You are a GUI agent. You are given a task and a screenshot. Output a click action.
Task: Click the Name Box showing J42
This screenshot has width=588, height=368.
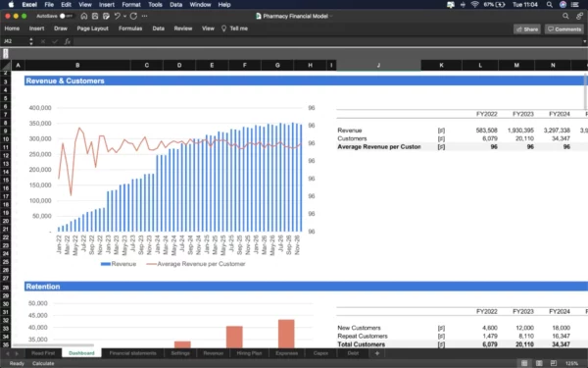15,41
